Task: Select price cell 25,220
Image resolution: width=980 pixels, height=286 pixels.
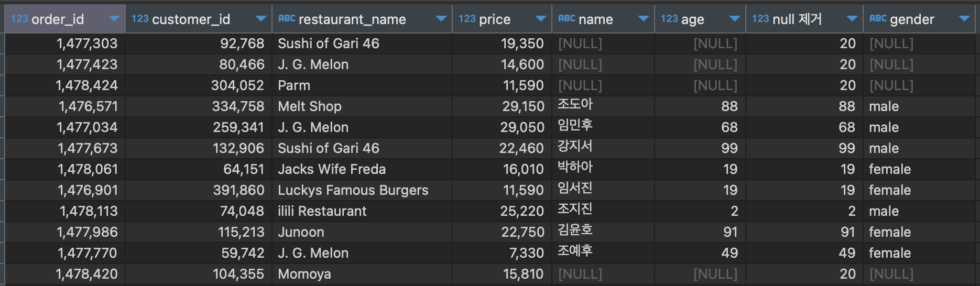Action: pos(502,211)
